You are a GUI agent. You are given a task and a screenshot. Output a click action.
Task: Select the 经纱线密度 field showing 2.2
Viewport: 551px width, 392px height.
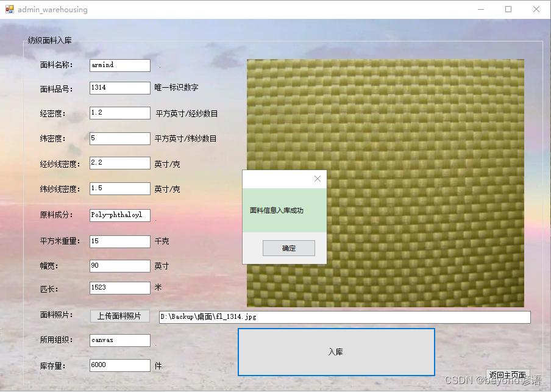(119, 163)
